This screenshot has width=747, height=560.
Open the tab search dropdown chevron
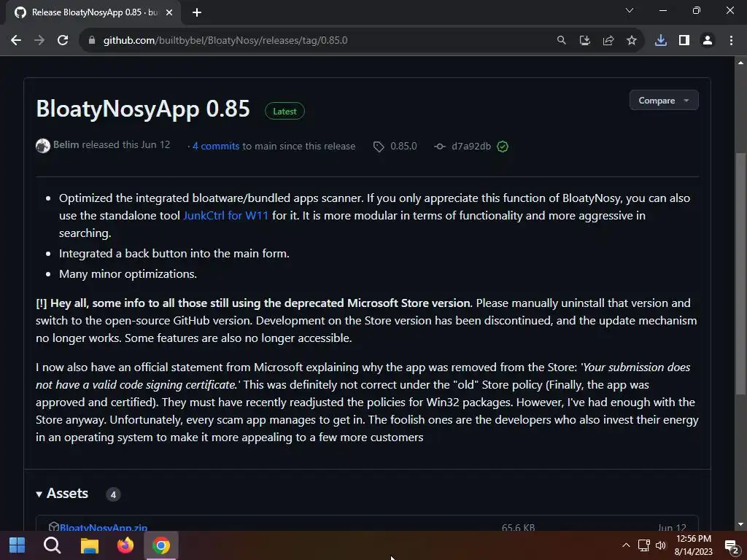[630, 10]
